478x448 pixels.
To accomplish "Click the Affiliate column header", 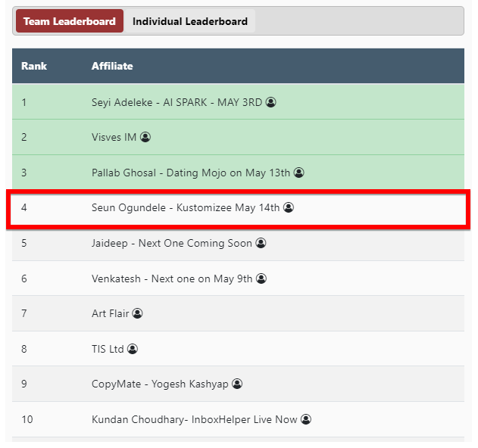I will coord(112,66).
